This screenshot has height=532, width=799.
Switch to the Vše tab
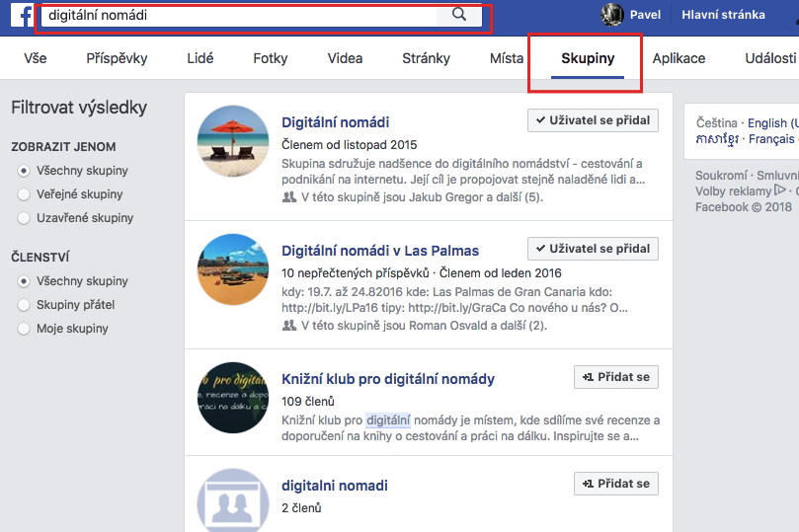click(x=36, y=58)
